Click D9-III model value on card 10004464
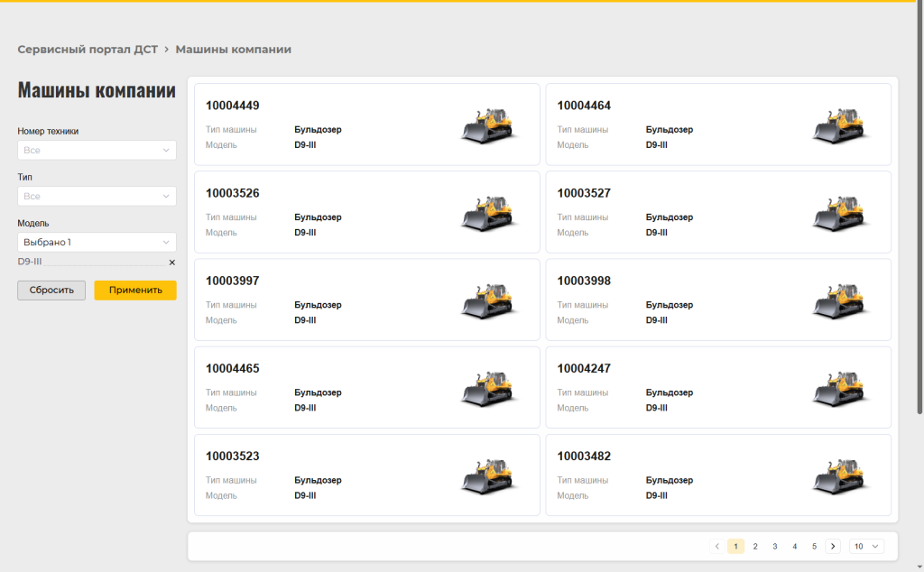This screenshot has height=572, width=924. (657, 145)
